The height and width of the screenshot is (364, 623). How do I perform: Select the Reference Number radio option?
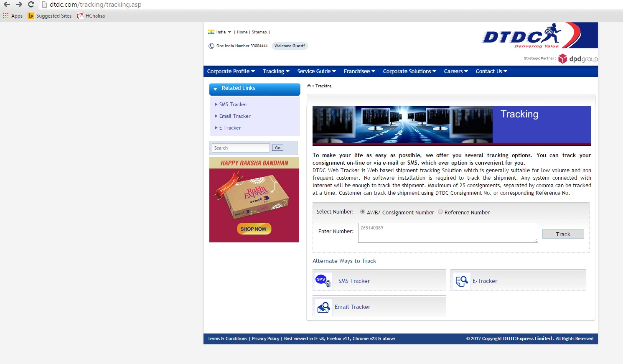[440, 212]
